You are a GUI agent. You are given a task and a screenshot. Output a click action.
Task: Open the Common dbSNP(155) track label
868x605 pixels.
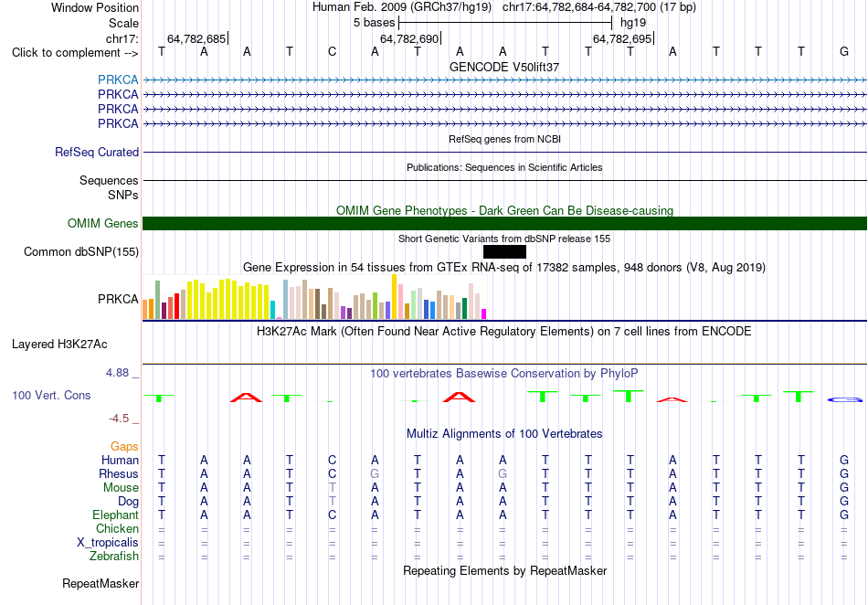[x=80, y=252]
